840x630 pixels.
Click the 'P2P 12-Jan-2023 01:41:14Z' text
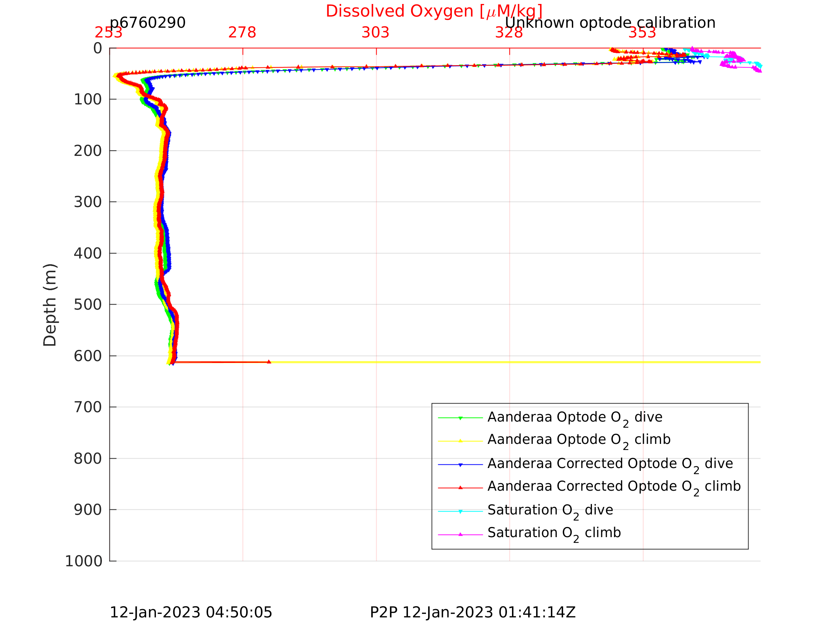pyautogui.click(x=473, y=612)
